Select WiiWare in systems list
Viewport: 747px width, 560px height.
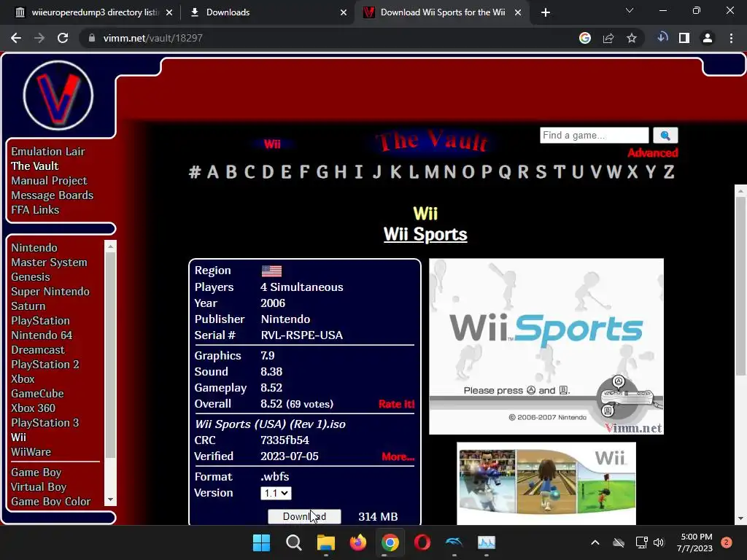click(x=31, y=452)
